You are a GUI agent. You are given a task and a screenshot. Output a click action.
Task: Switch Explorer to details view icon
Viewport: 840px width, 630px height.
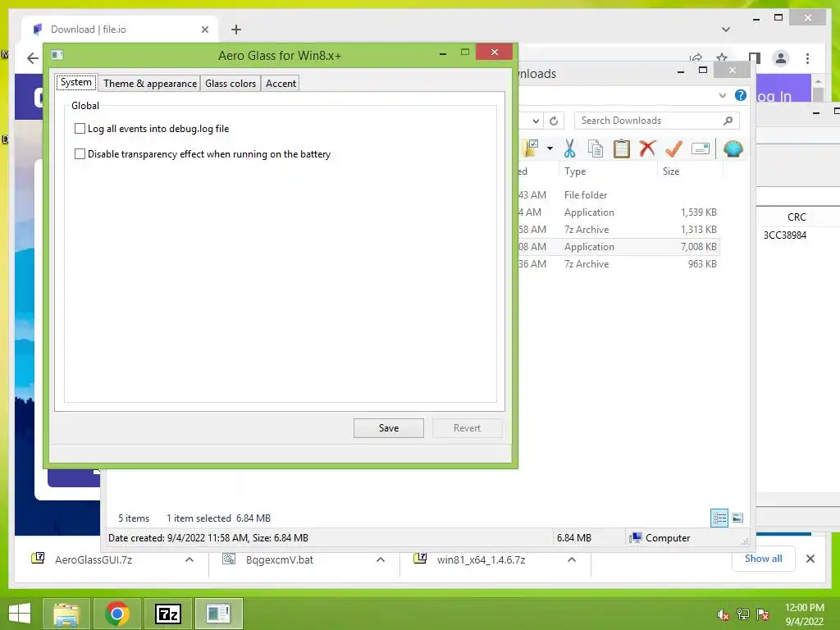pos(719,518)
